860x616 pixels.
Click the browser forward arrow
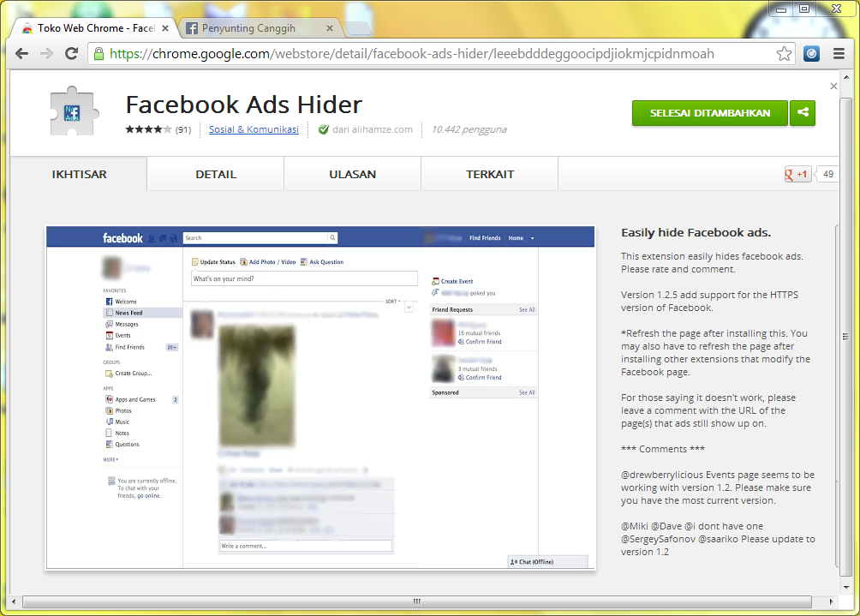(x=46, y=53)
